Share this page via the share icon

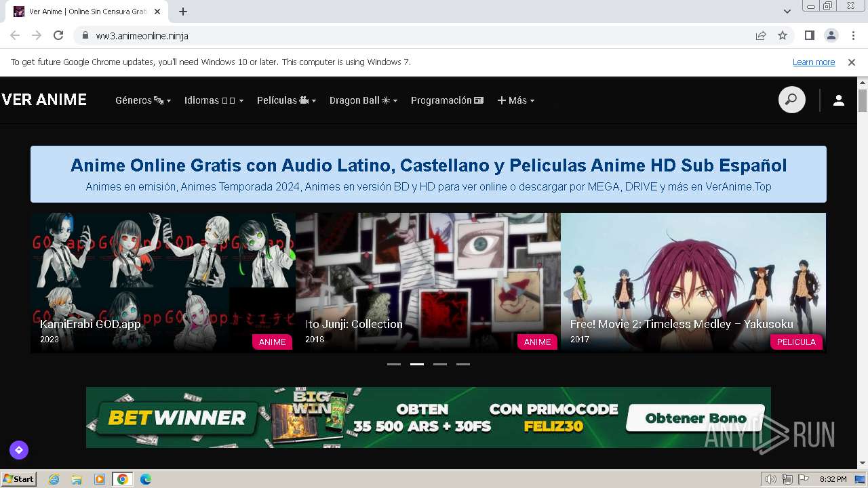coord(761,35)
